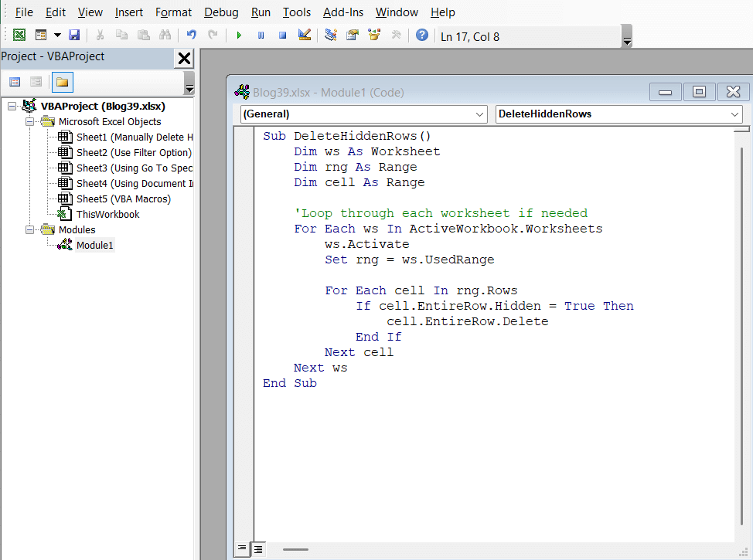Run the DeleteHiddenRows macro
Screen dimensions: 753x560
tap(239, 35)
